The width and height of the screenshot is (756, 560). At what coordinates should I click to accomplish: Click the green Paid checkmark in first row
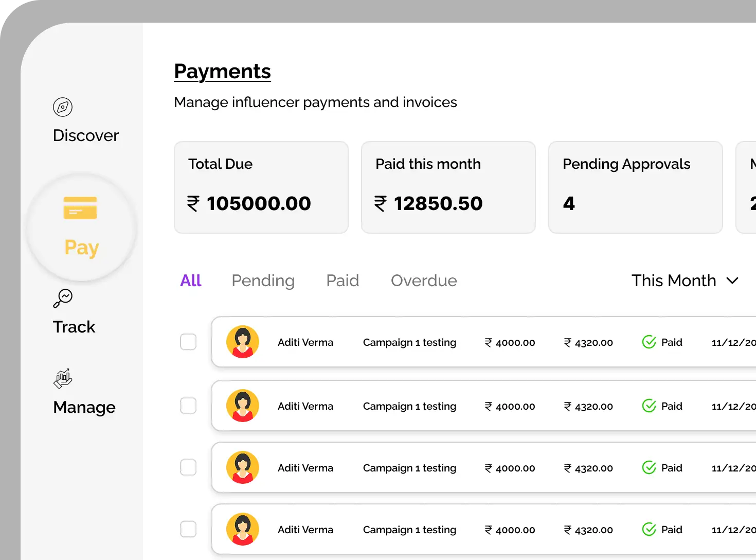coord(649,342)
